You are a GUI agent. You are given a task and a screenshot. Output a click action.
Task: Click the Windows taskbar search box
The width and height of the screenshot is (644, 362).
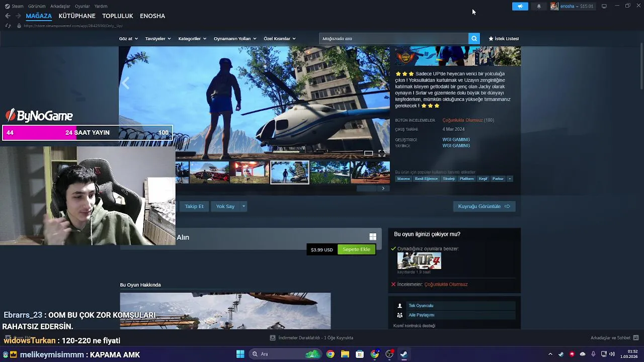pos(286,354)
